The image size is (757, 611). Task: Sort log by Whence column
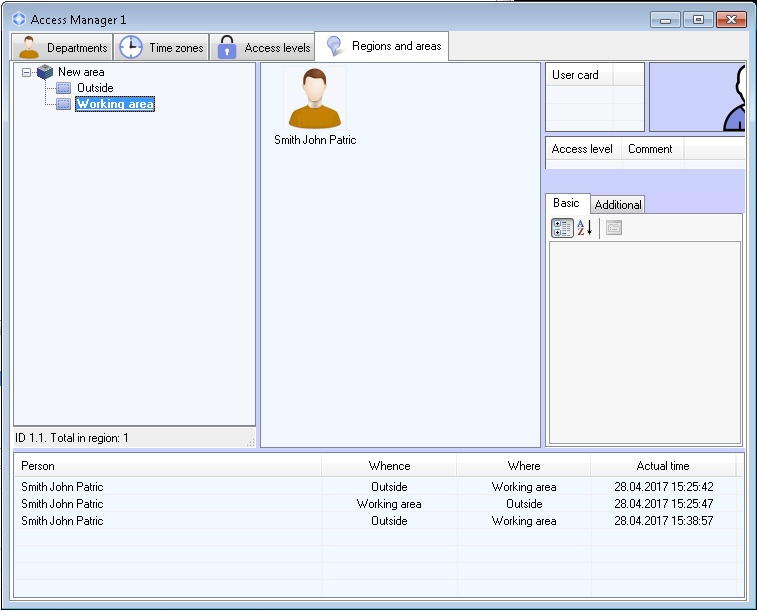[389, 466]
